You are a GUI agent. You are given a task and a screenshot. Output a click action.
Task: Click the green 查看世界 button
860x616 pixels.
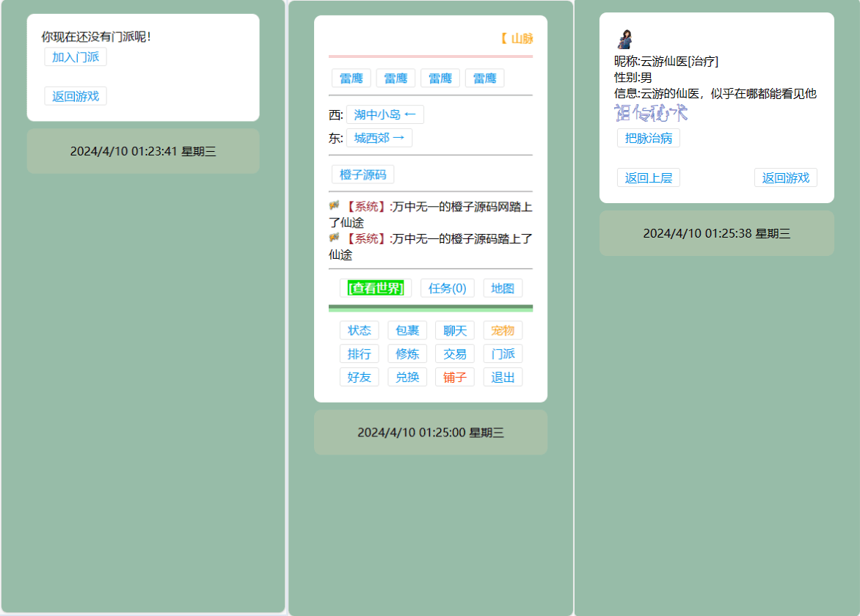(x=376, y=288)
